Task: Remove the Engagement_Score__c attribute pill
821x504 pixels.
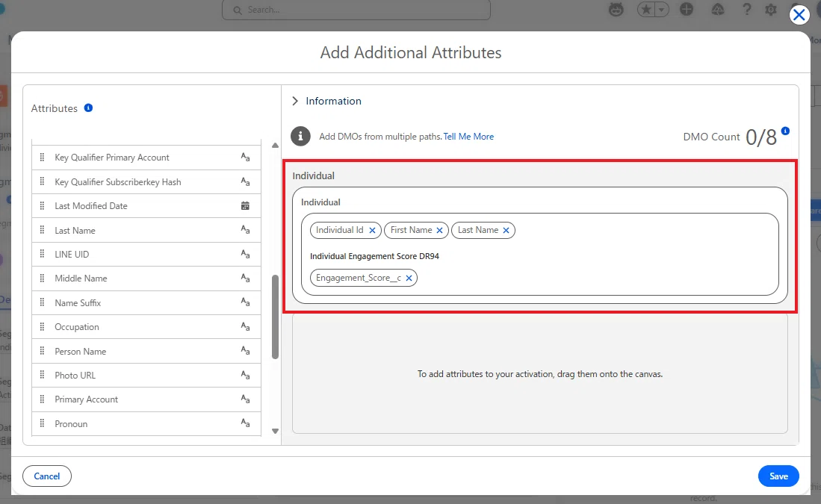Action: click(409, 278)
